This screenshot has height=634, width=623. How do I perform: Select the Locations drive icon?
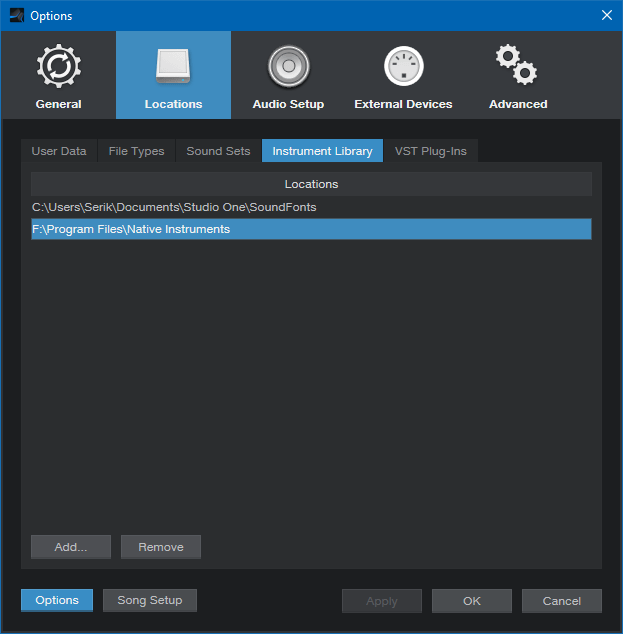pos(173,66)
